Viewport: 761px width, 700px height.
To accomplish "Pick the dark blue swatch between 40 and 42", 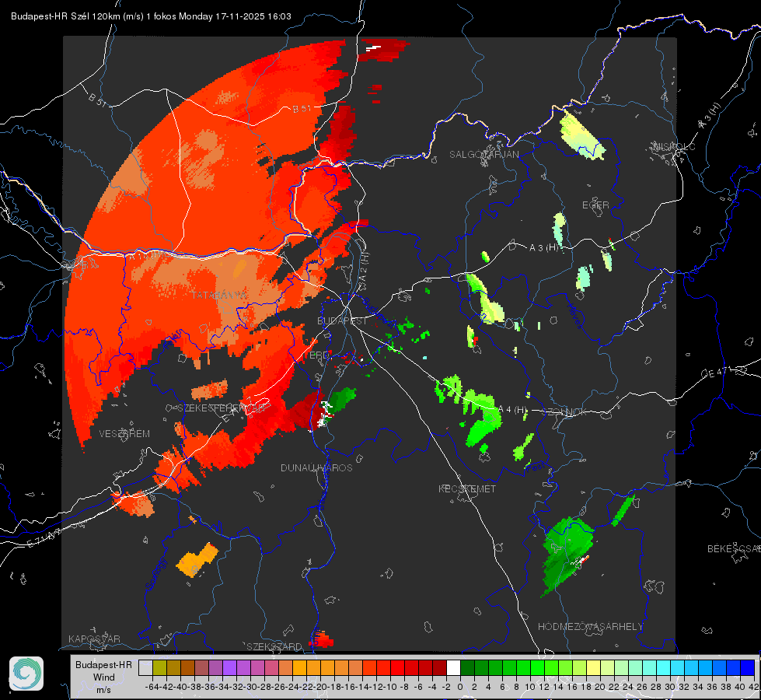I will tap(748, 667).
